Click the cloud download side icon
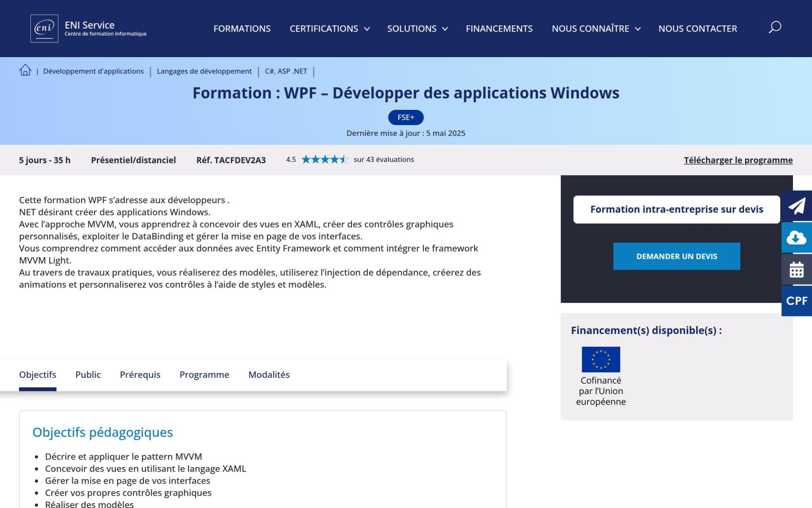 (x=797, y=238)
